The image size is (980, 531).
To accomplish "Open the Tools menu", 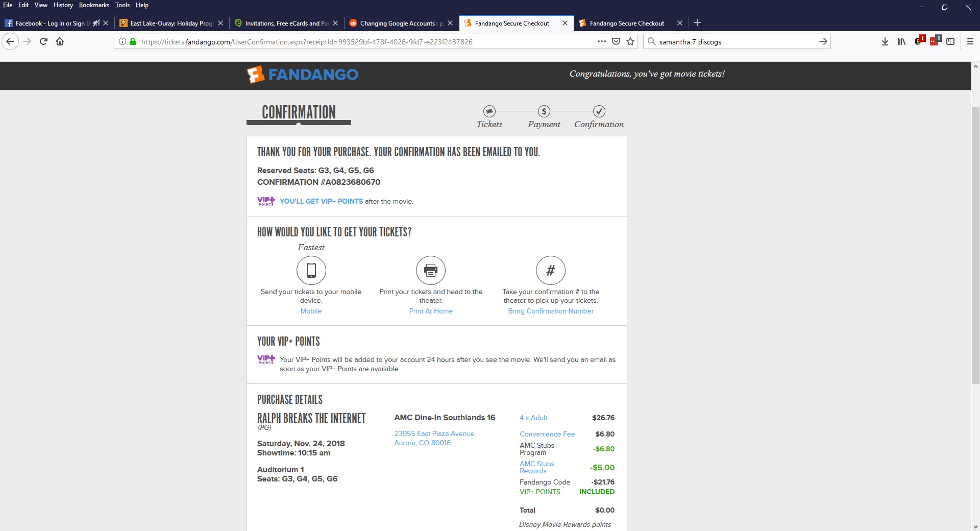I will 122,5.
